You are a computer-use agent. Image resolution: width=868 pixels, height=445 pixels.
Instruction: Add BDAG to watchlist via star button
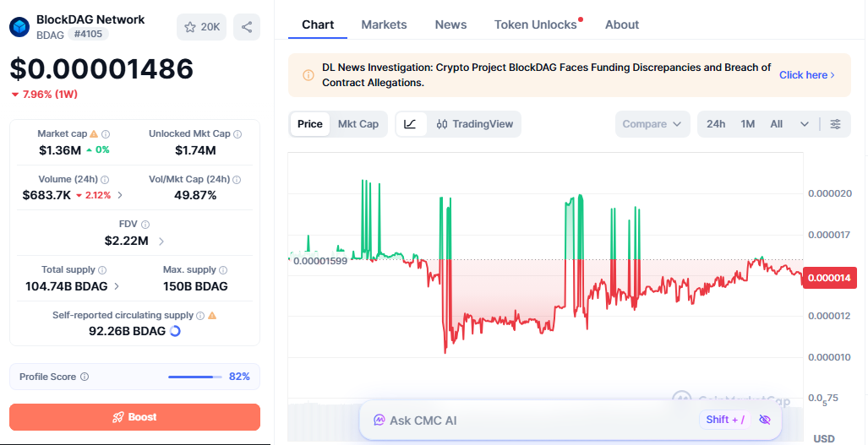point(201,27)
